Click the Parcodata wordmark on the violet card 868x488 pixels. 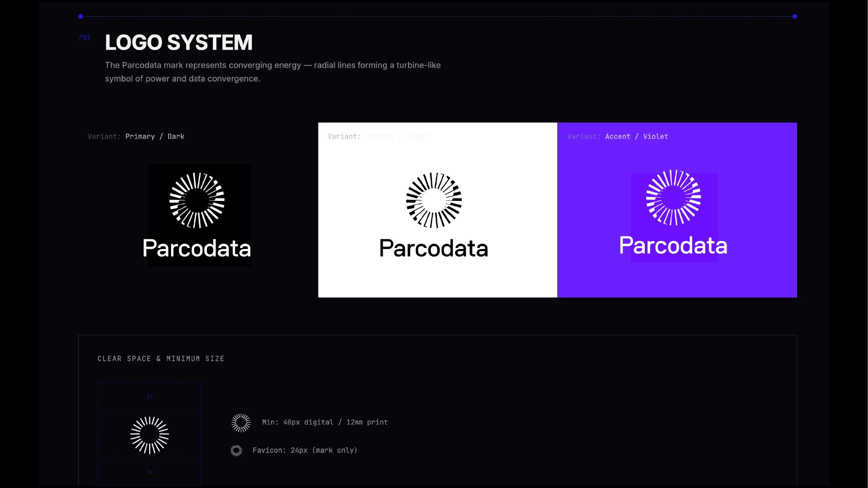(673, 246)
